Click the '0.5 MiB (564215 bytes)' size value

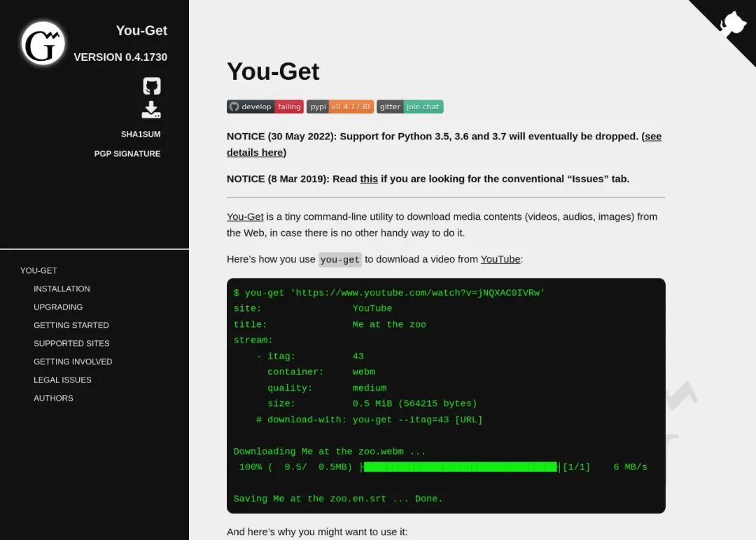[414, 403]
